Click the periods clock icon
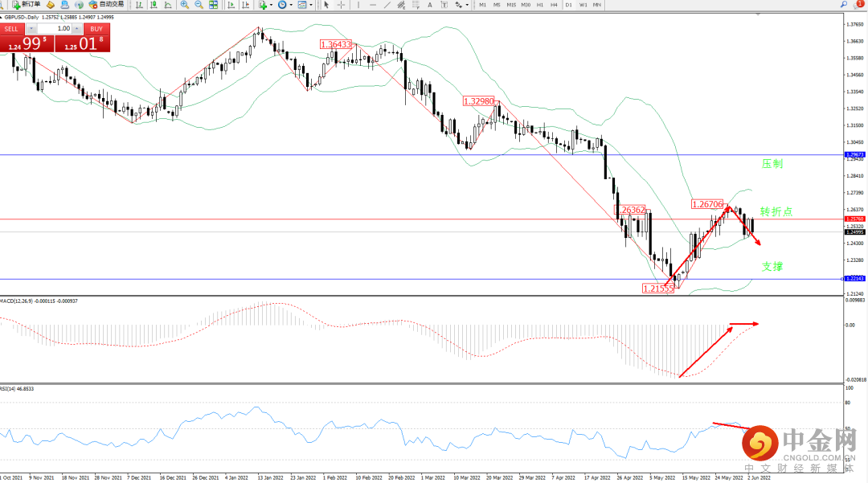The width and height of the screenshot is (868, 483). pos(282,5)
